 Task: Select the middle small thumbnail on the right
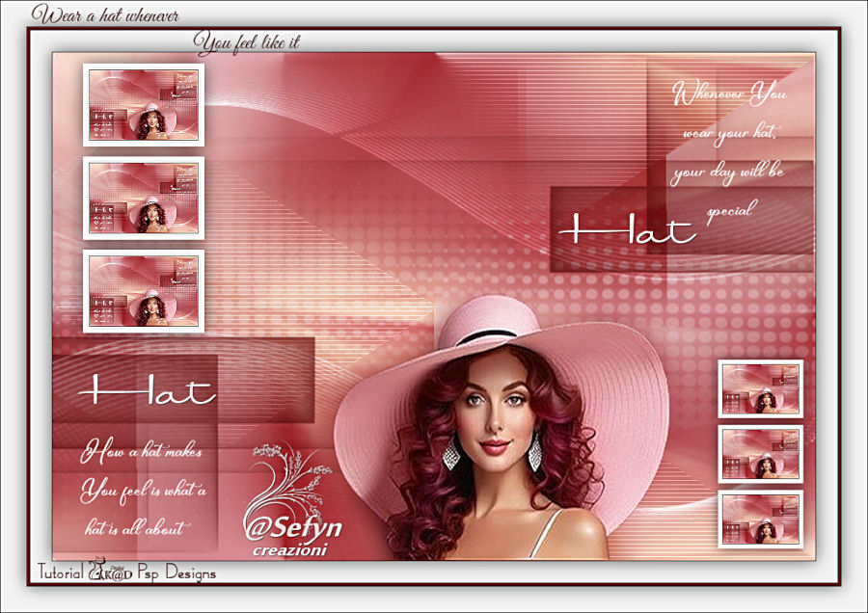(761, 454)
